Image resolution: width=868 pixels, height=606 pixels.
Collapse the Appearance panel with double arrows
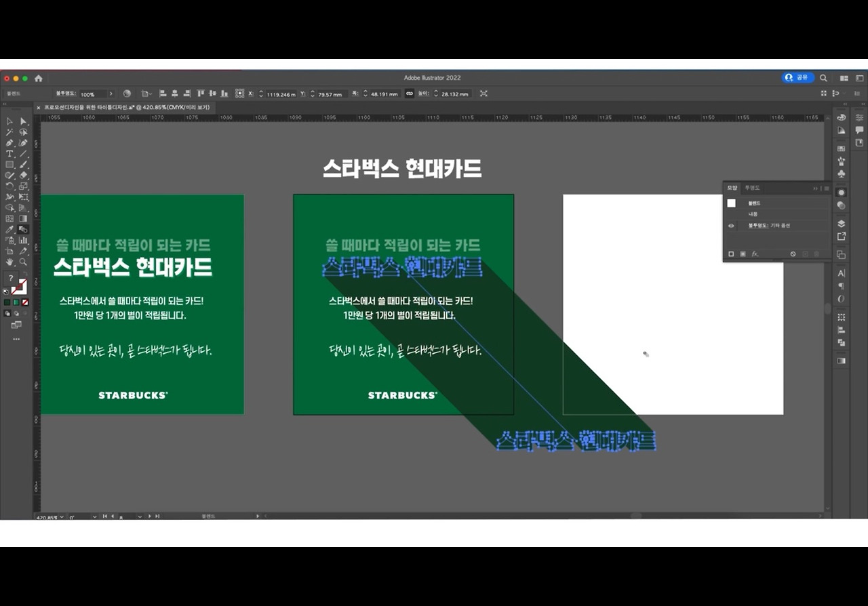point(816,188)
